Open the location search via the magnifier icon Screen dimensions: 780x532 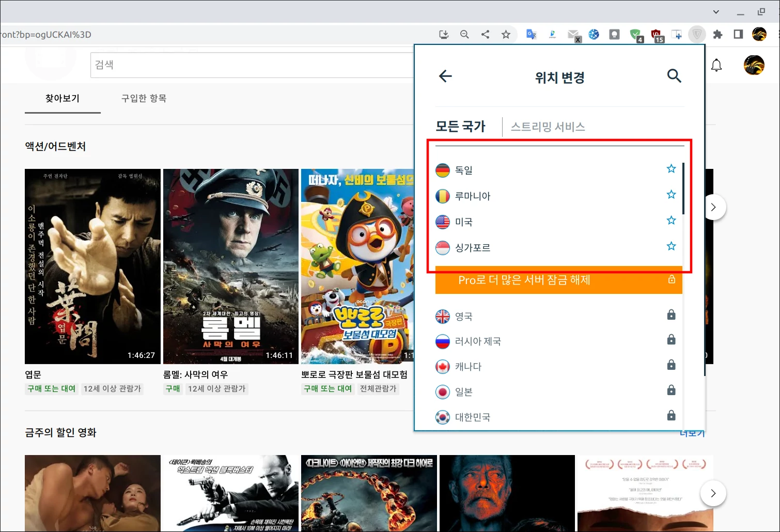[x=674, y=76]
